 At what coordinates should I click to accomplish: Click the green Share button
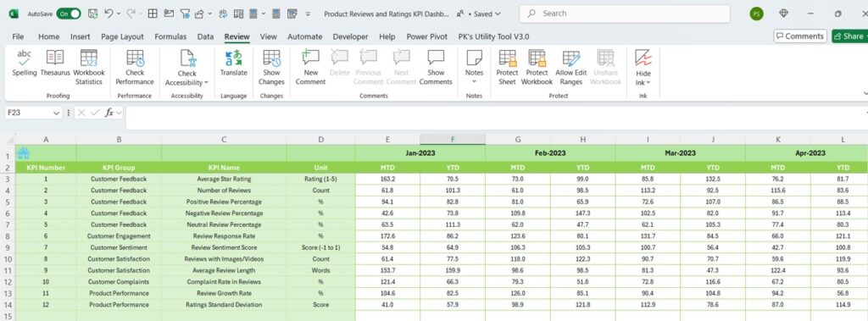click(x=849, y=36)
